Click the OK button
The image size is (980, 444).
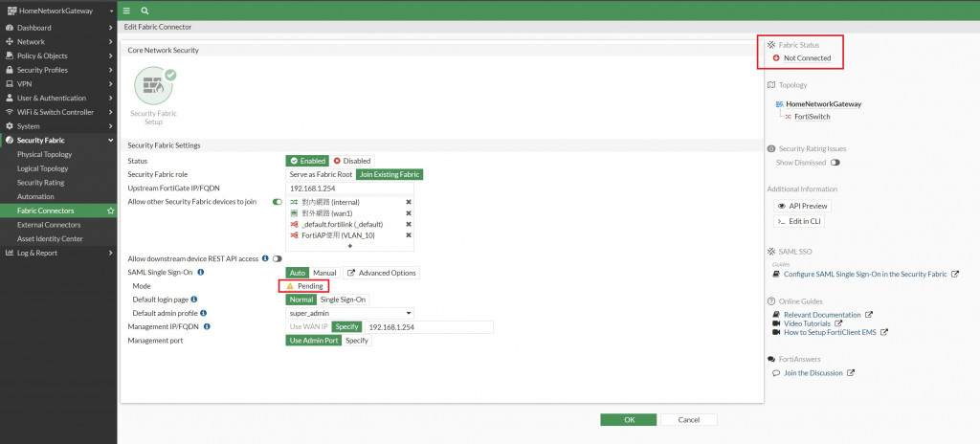[628, 420]
